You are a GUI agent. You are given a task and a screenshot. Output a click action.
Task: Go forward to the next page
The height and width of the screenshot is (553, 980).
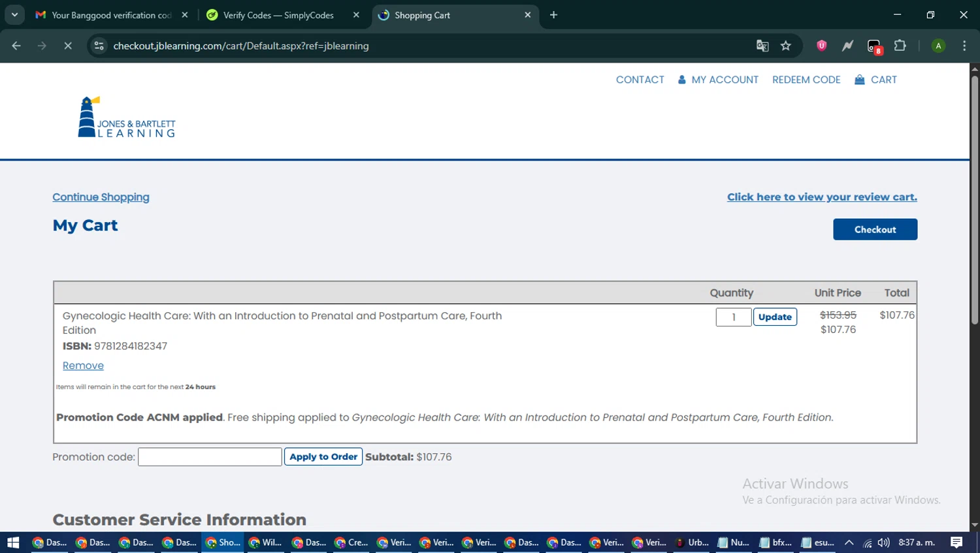click(x=42, y=46)
